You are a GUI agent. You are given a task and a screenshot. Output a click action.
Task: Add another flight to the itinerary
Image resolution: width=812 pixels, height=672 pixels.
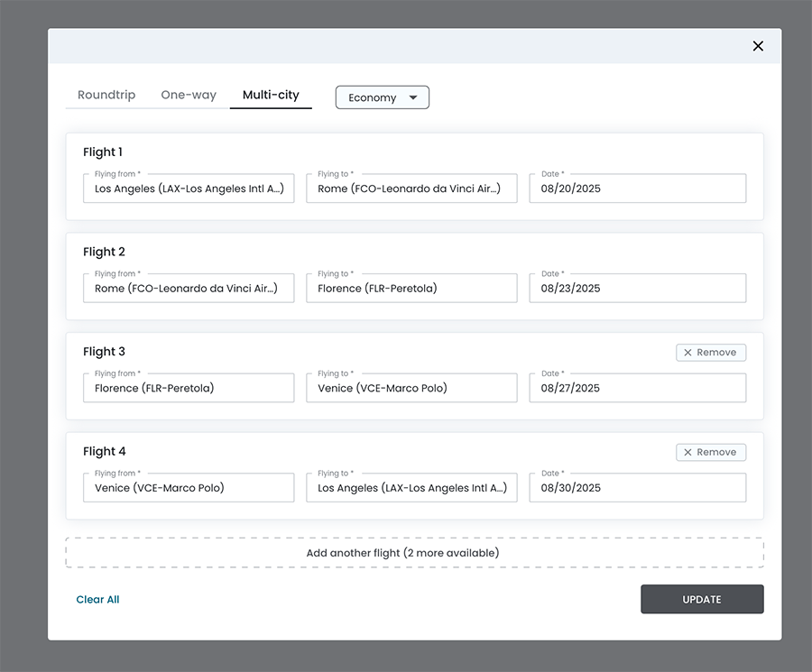(x=414, y=553)
